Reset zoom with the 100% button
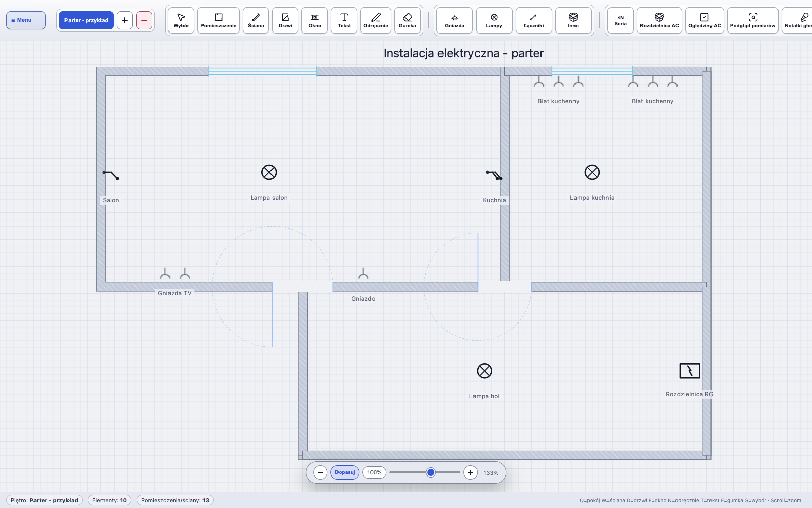 point(375,472)
